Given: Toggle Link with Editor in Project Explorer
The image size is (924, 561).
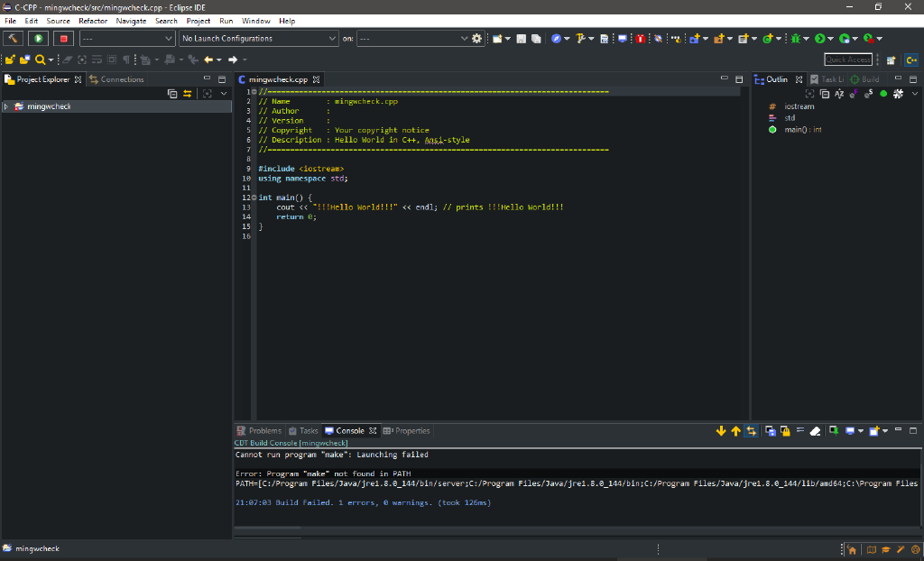Looking at the screenshot, I should tap(188, 94).
